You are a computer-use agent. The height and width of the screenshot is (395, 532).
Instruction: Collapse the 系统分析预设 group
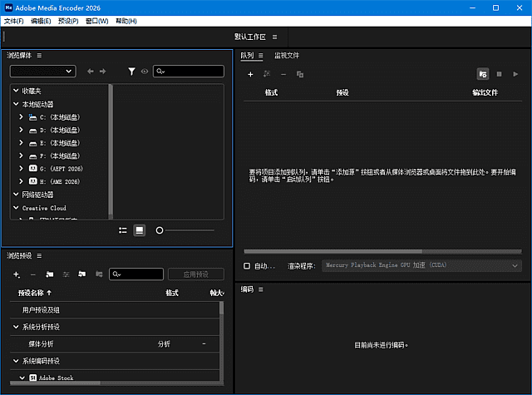[17, 327]
